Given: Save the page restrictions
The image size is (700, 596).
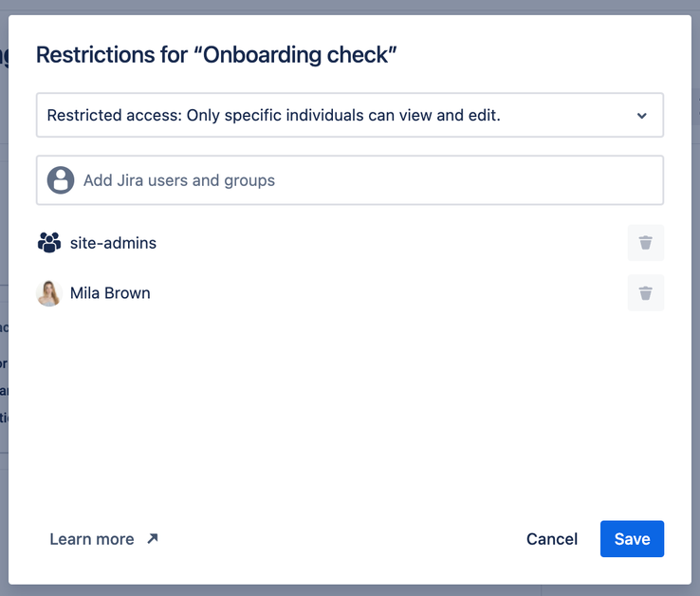Looking at the screenshot, I should [632, 539].
